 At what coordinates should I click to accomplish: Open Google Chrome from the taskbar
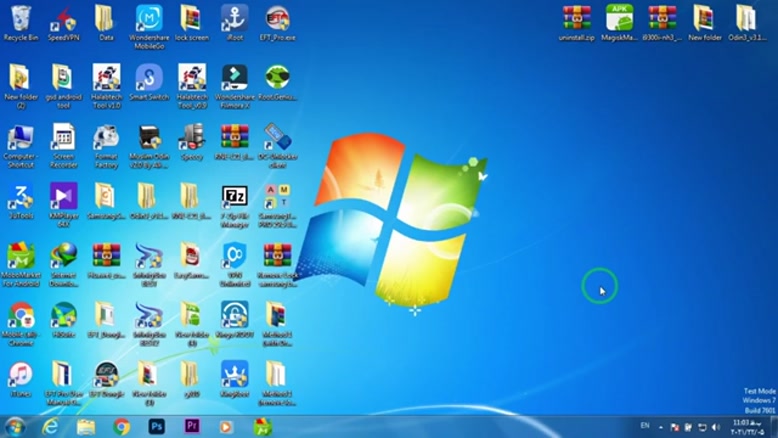(122, 427)
